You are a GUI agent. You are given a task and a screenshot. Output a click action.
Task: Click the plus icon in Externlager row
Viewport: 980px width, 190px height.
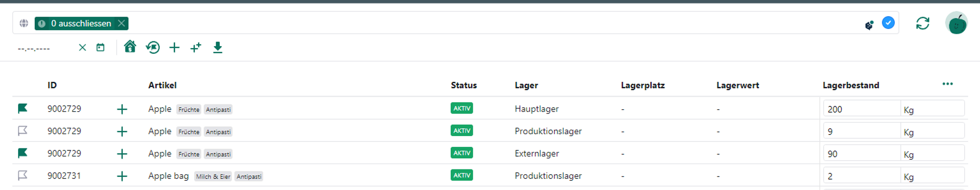coord(122,154)
